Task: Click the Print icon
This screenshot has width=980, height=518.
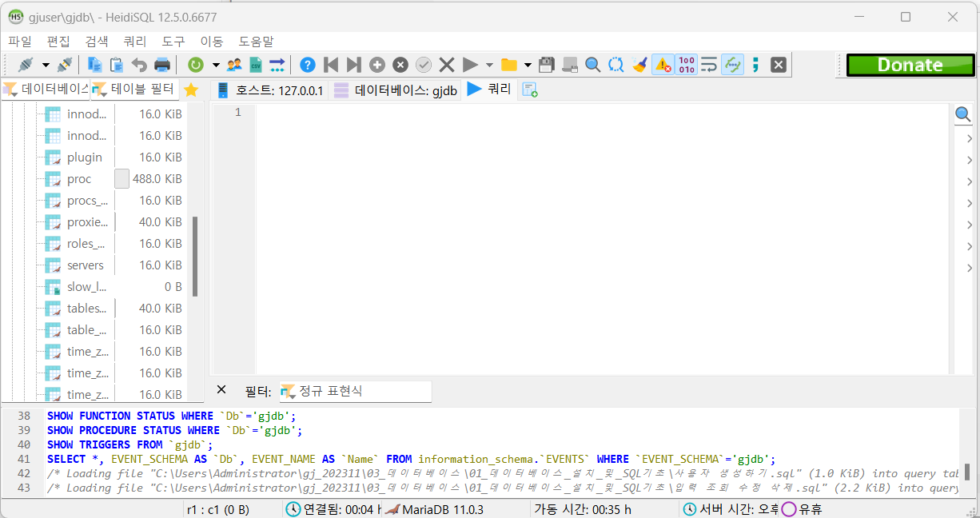Action: [x=161, y=65]
